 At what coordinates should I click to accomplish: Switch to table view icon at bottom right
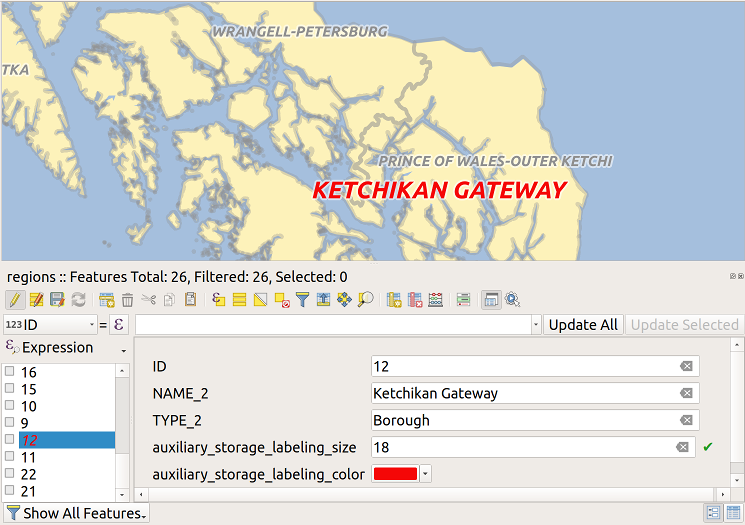coord(733,512)
